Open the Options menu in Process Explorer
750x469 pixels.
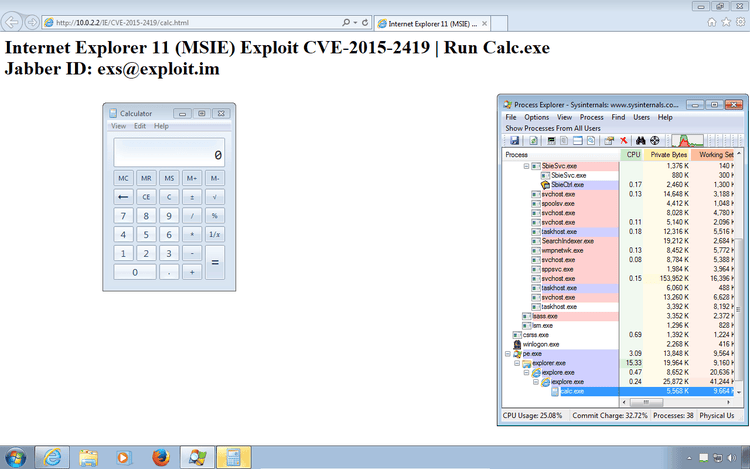pos(536,117)
